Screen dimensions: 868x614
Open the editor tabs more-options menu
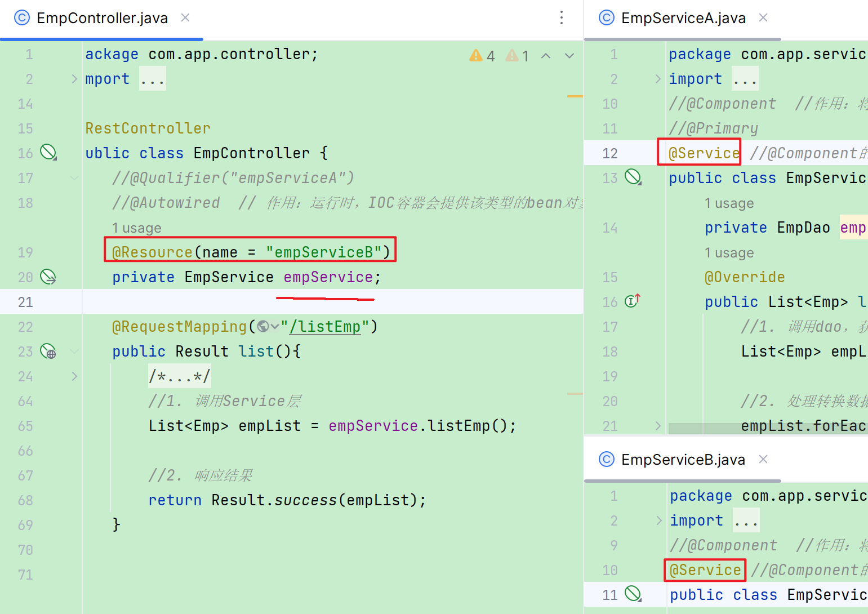(x=562, y=18)
